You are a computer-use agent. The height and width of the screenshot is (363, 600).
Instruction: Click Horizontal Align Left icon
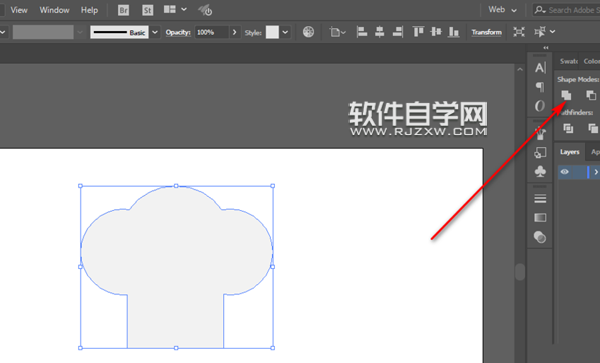click(x=362, y=32)
